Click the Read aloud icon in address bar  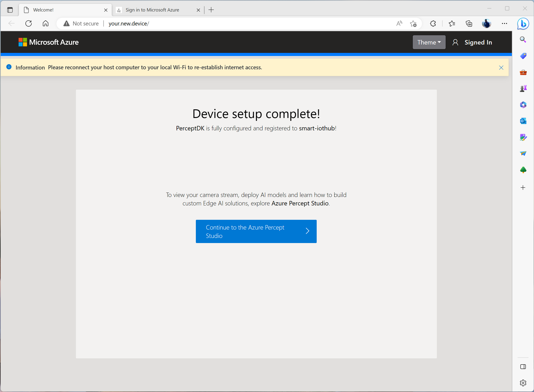click(x=399, y=23)
